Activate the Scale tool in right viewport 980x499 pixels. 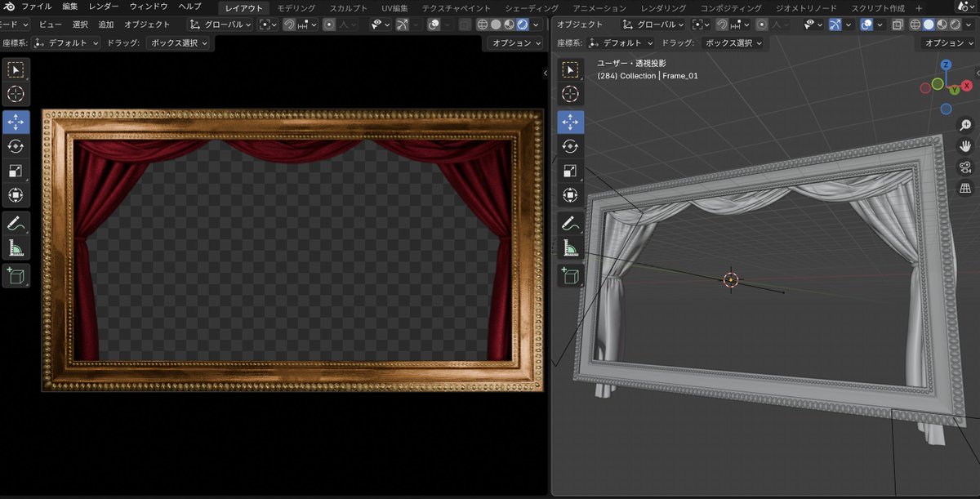coord(570,171)
